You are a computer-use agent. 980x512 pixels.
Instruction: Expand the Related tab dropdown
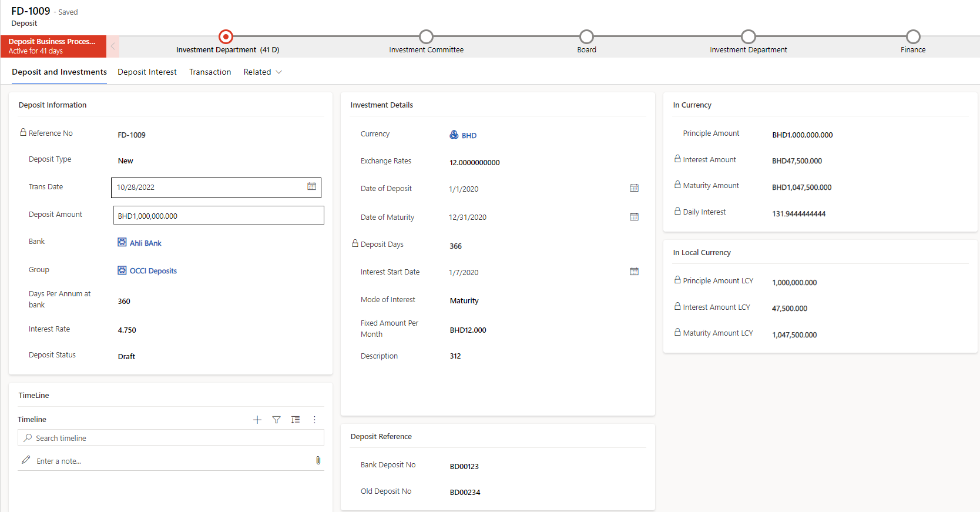pyautogui.click(x=263, y=72)
